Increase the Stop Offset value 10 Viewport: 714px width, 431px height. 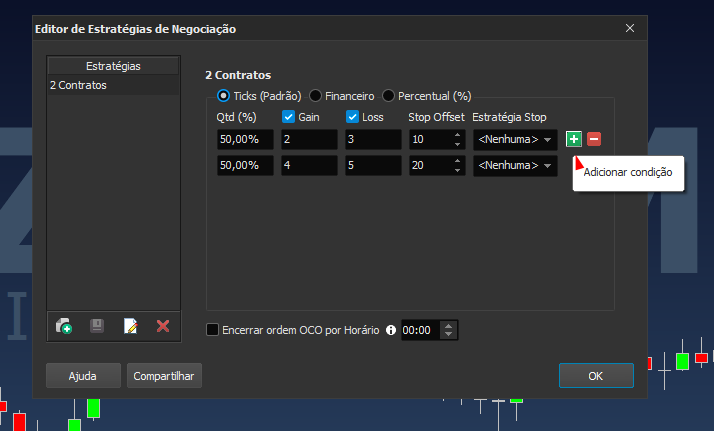click(x=457, y=135)
